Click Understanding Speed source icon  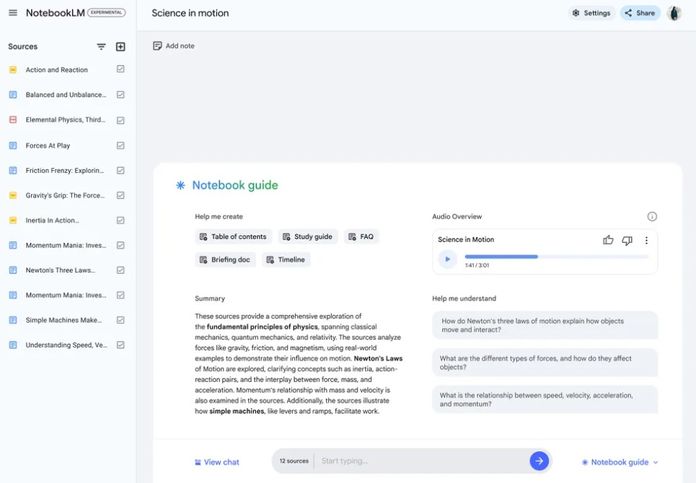13,345
